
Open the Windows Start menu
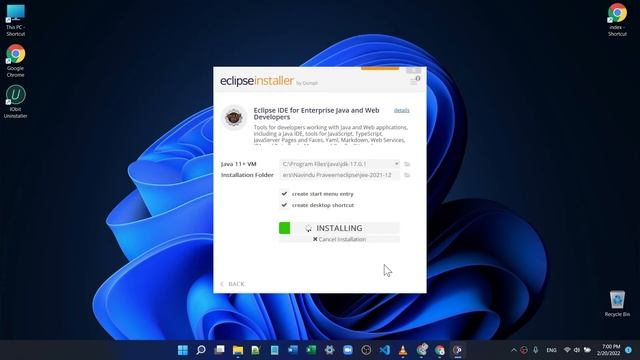click(183, 350)
